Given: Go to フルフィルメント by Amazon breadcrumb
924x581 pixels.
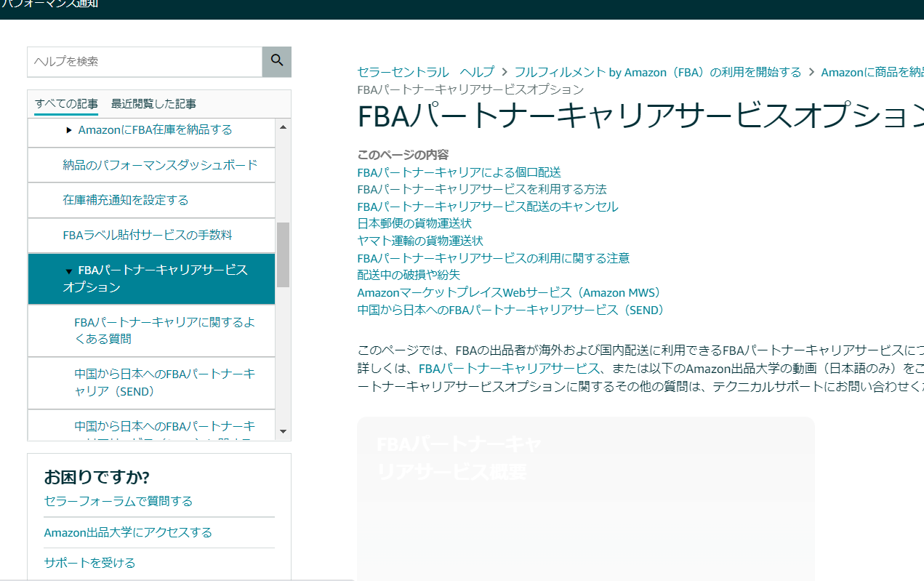Looking at the screenshot, I should (x=658, y=72).
